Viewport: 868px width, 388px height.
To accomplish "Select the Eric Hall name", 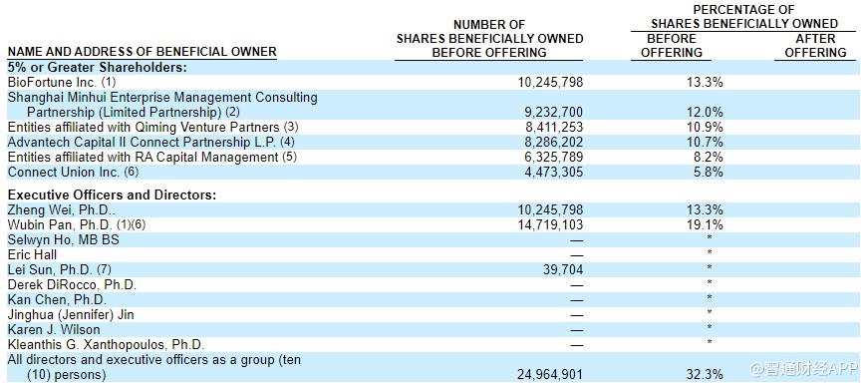I will (x=32, y=255).
